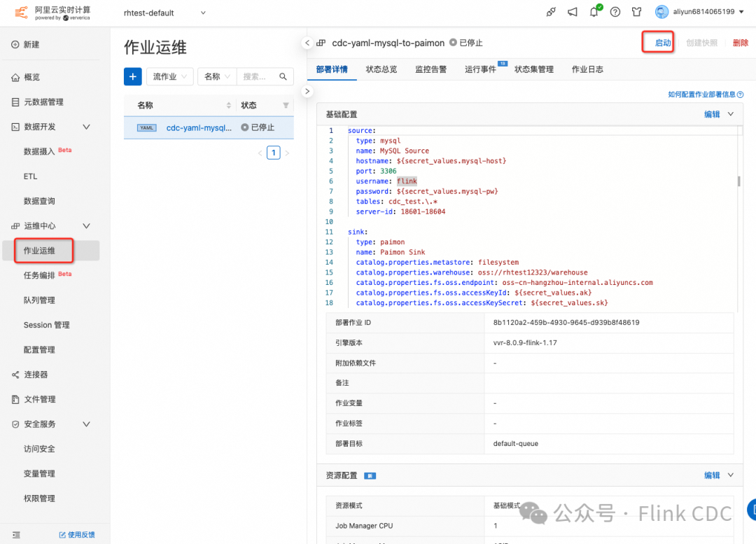756x544 pixels.
Task: Expand the panel with right arrow circle
Action: click(307, 91)
